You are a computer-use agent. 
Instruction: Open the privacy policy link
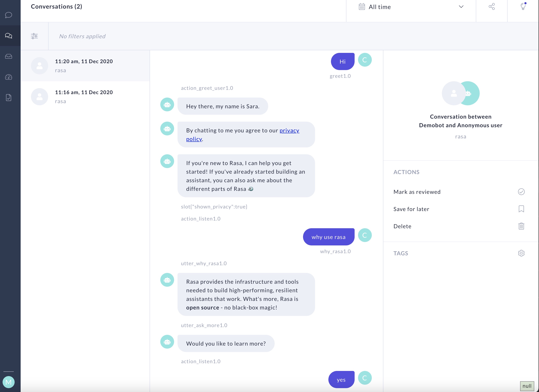coord(289,130)
